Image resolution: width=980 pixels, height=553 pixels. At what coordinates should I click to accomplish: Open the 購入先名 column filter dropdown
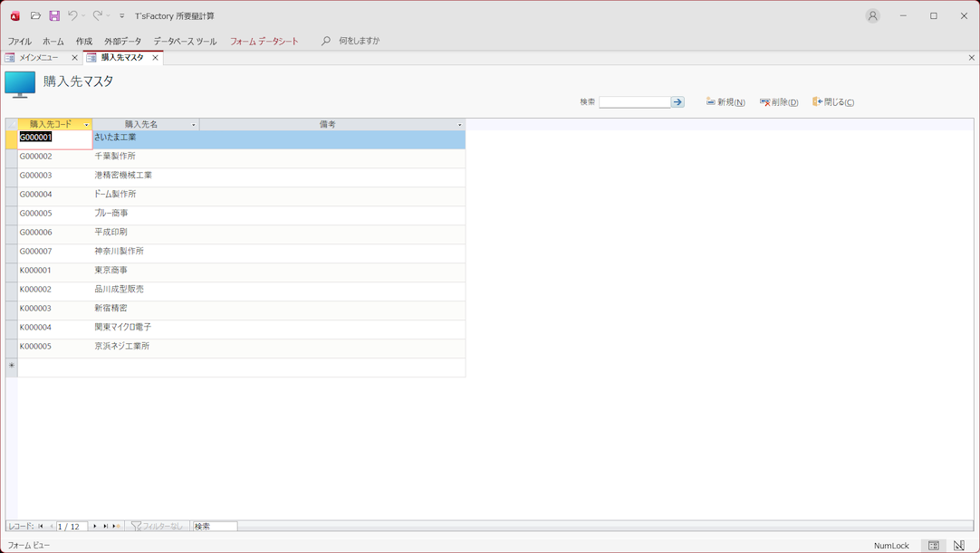pyautogui.click(x=193, y=125)
